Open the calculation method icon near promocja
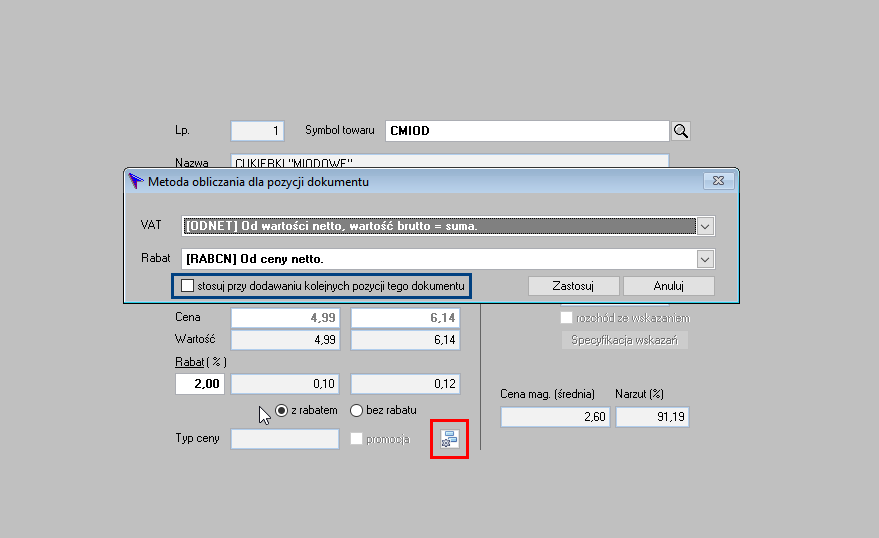The image size is (879, 538). [x=449, y=439]
